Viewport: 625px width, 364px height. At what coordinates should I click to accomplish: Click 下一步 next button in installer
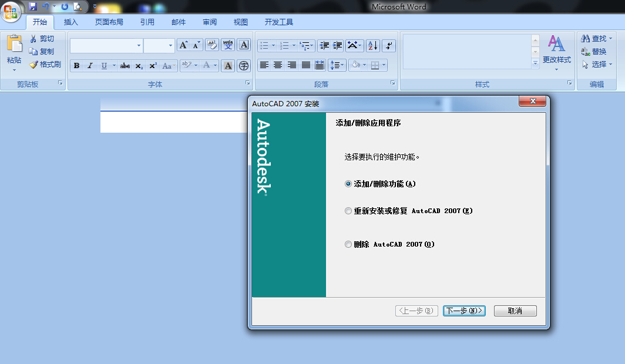(x=464, y=311)
